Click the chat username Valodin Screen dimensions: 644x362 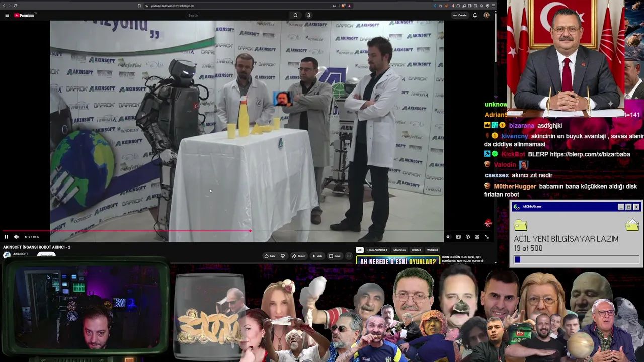click(x=505, y=165)
